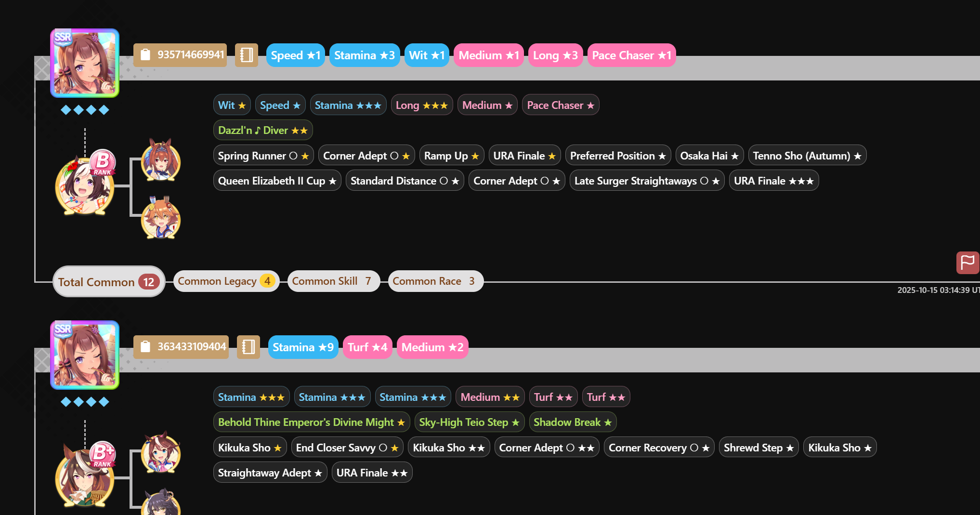The width and height of the screenshot is (980, 515).
Task: Click the Medium ★2 header tag
Action: (x=432, y=347)
